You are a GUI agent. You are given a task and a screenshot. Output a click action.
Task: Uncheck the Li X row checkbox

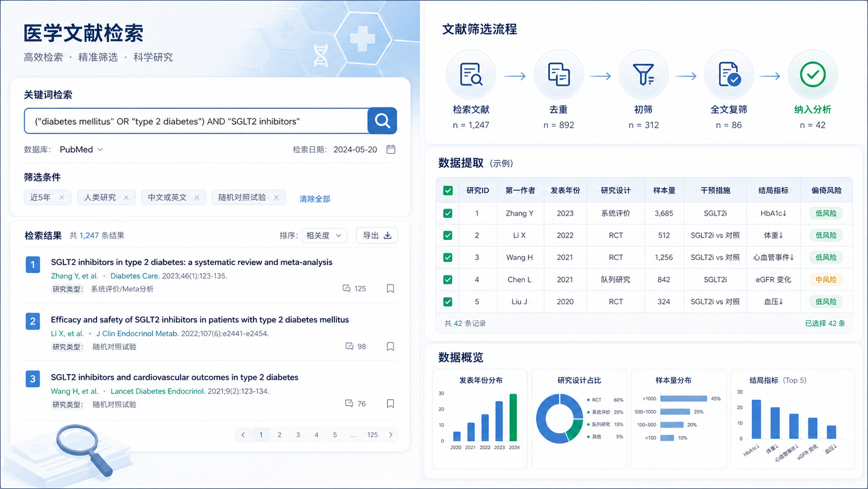(x=447, y=235)
